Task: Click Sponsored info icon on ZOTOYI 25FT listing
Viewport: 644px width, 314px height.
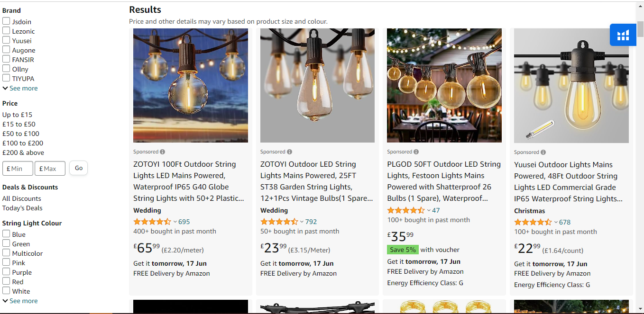Action: tap(289, 152)
